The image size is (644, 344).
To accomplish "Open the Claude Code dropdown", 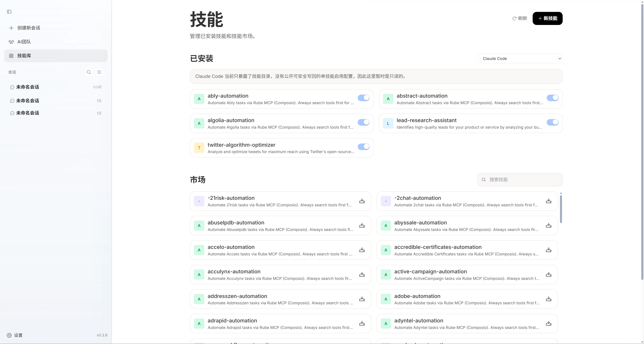I will [520, 59].
